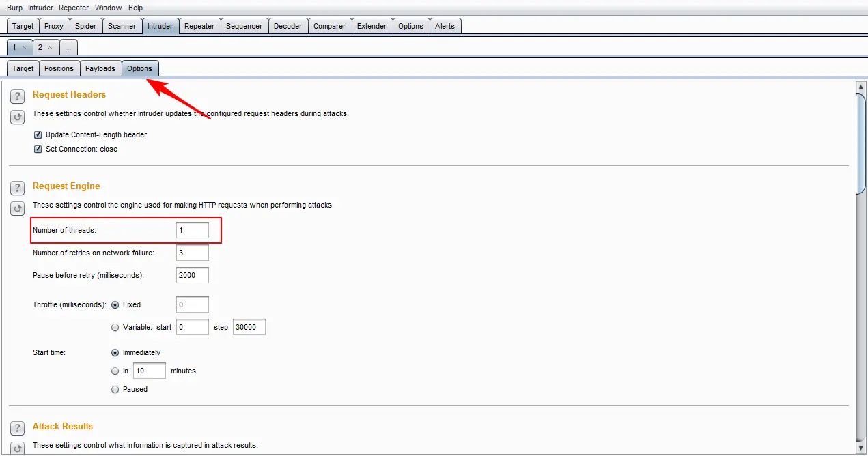The height and width of the screenshot is (456, 868).
Task: Click the start-in minutes field
Action: 150,371
